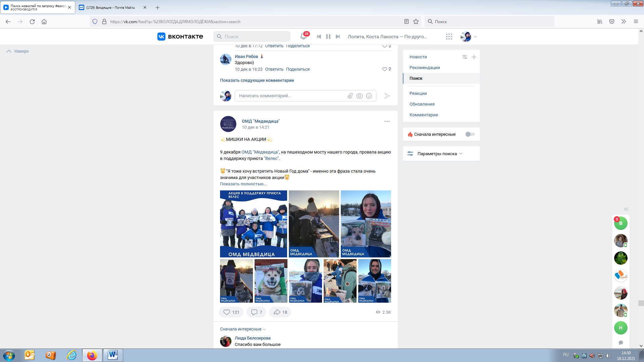Image resolution: width=644 pixels, height=362 pixels.
Task: Bookmark this page with star icon
Action: tap(416, 22)
